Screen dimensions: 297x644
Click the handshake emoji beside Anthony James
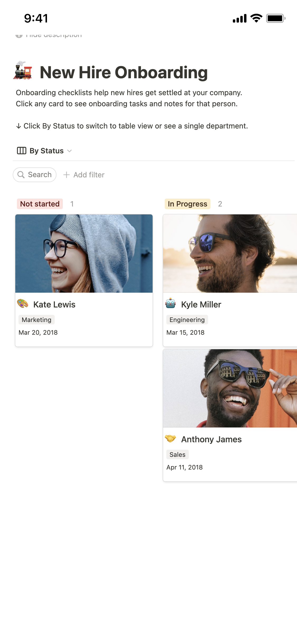tap(171, 438)
